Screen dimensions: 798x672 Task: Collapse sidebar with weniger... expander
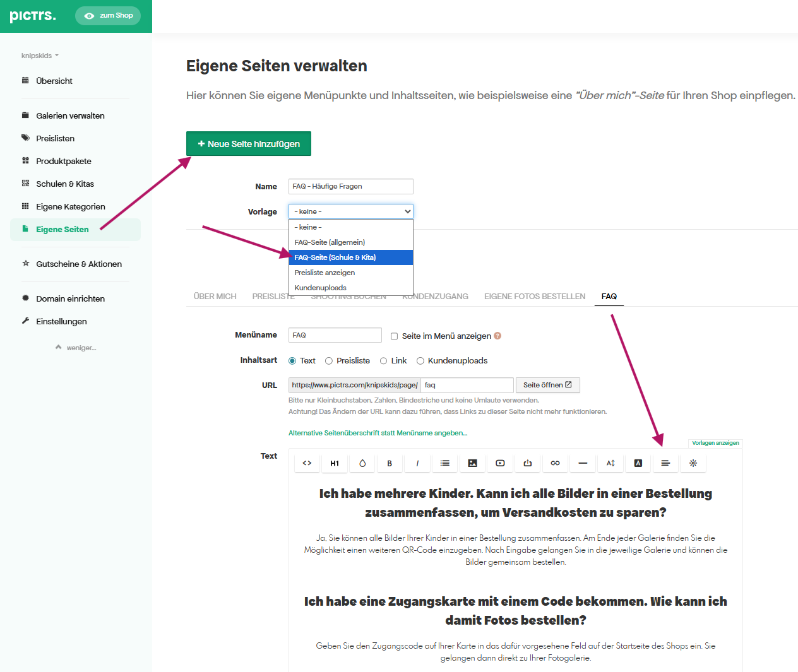76,348
